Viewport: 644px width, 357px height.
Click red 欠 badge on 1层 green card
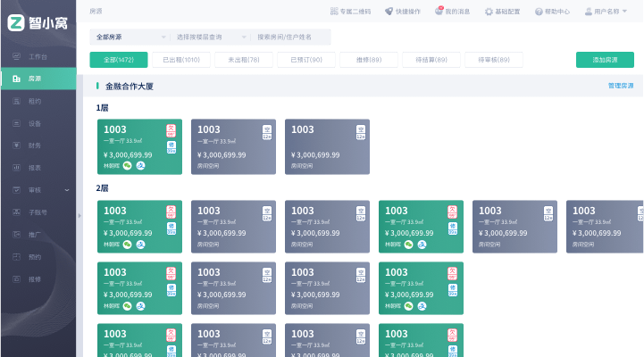click(171, 131)
